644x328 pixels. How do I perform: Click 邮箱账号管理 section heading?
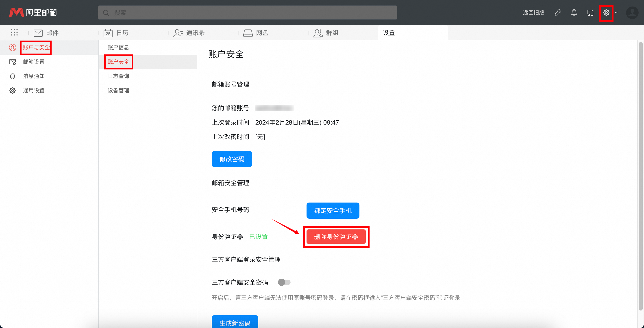coord(231,84)
